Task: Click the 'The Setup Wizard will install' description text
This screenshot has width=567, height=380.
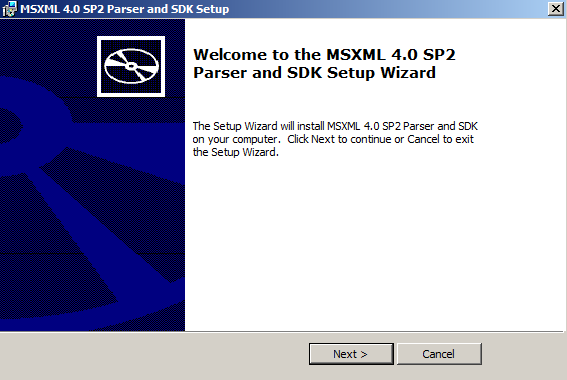Action: [335, 139]
